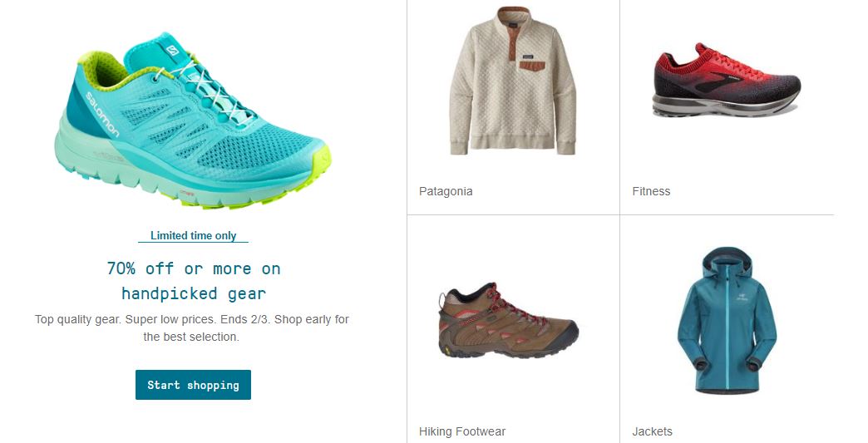Click the salomon wordmark on the teal shoe
The width and height of the screenshot is (868, 443).
click(x=102, y=115)
